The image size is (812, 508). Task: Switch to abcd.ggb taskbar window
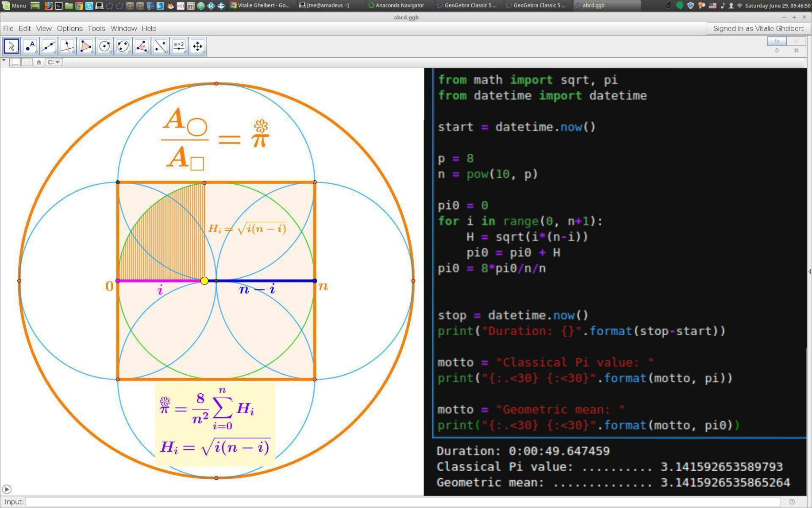pos(606,5)
